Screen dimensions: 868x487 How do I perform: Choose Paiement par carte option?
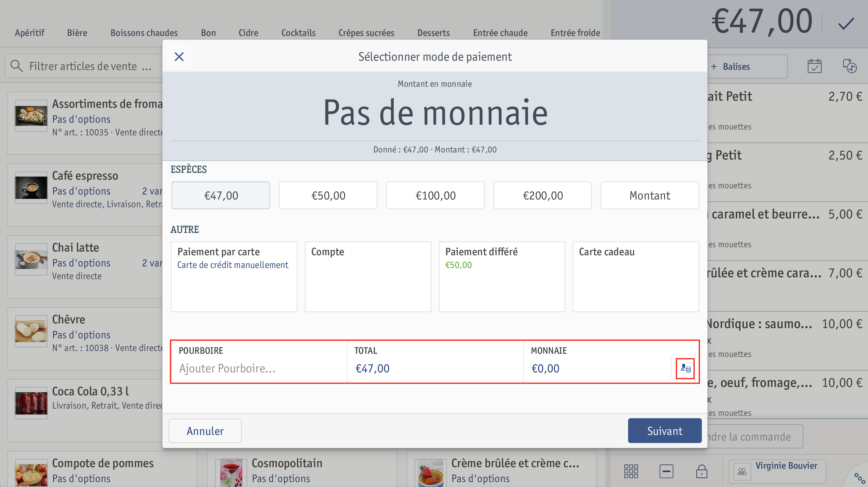click(x=234, y=277)
